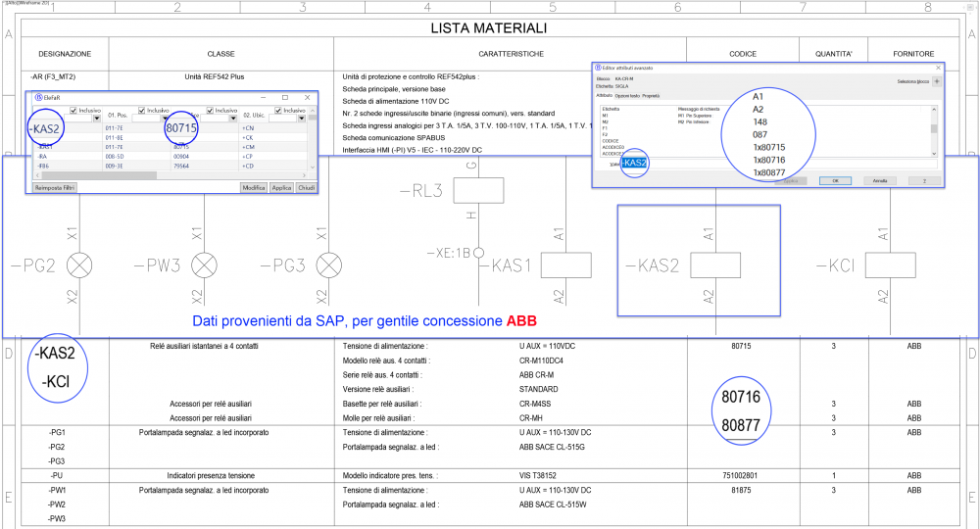
Task: Click the Applica button in ElefaR
Action: [282, 188]
